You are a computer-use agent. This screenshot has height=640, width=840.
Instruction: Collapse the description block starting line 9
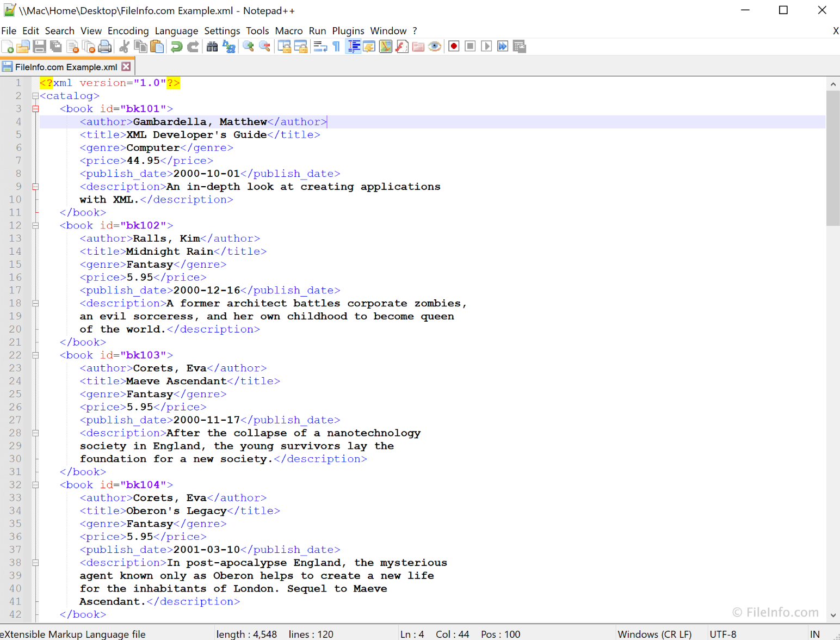point(35,186)
